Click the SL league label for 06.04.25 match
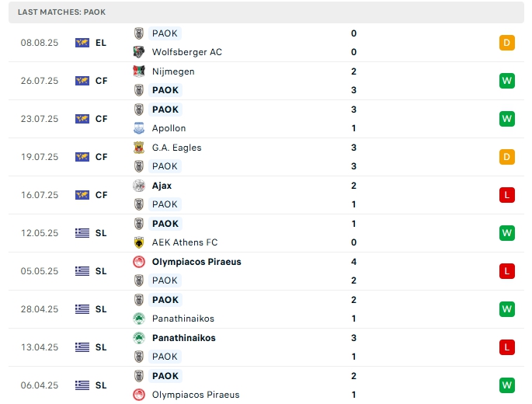Viewport: 532px width, 404px height. click(101, 385)
